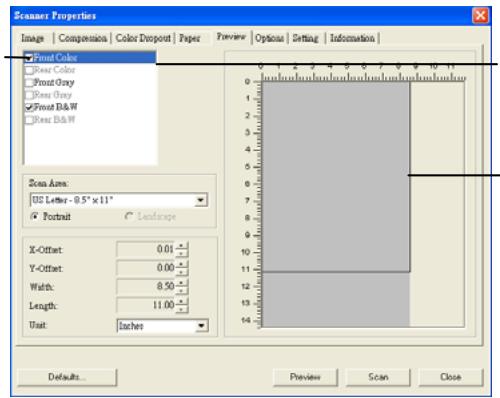Click the Defaults button
The image size is (500, 398).
[x=67, y=377]
